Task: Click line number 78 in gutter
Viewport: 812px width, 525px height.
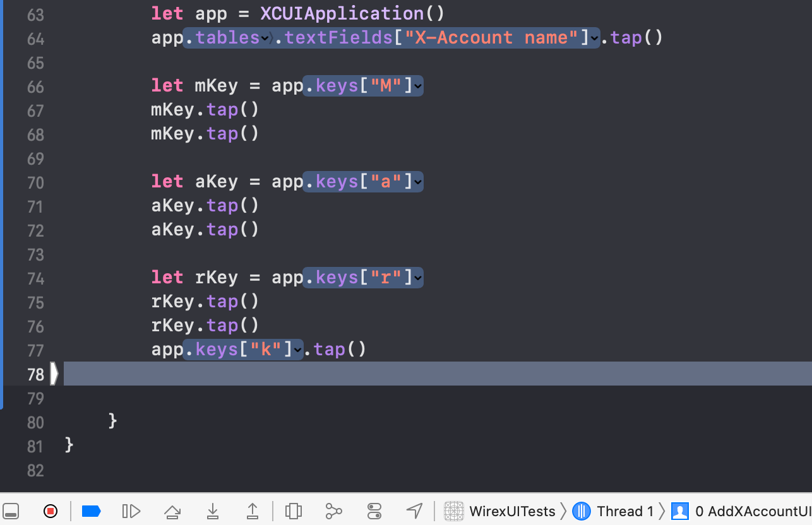Action: point(35,374)
